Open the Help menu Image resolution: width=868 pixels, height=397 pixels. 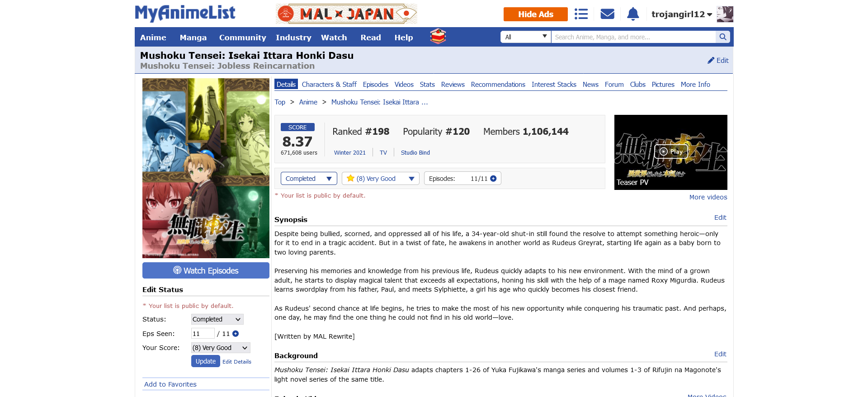tap(404, 38)
